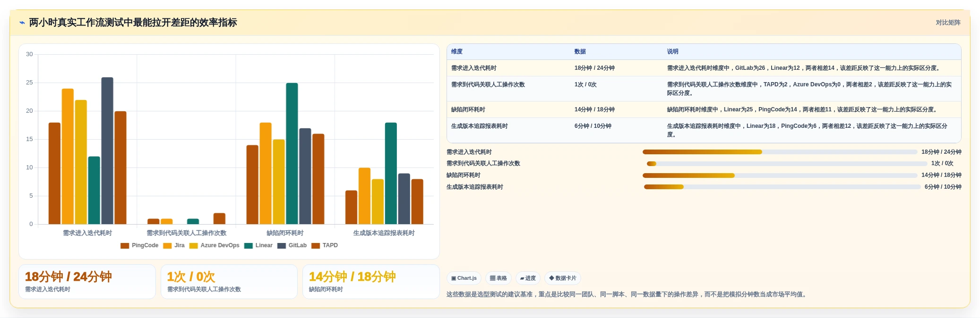This screenshot has width=980, height=318.
Task: Click progress bar for 需求到代码关联人工操作次数
Action: point(787,164)
